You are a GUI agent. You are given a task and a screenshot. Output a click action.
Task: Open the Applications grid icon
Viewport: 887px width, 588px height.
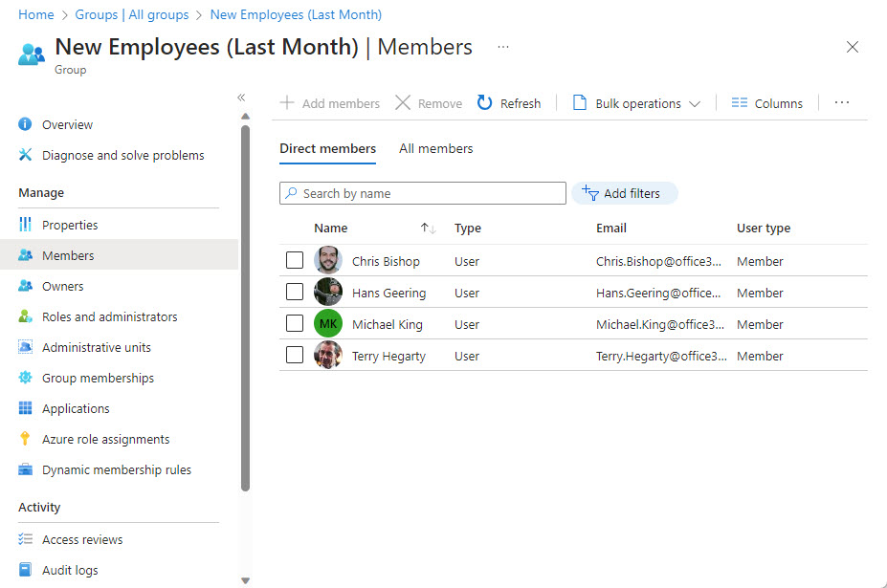tap(25, 408)
